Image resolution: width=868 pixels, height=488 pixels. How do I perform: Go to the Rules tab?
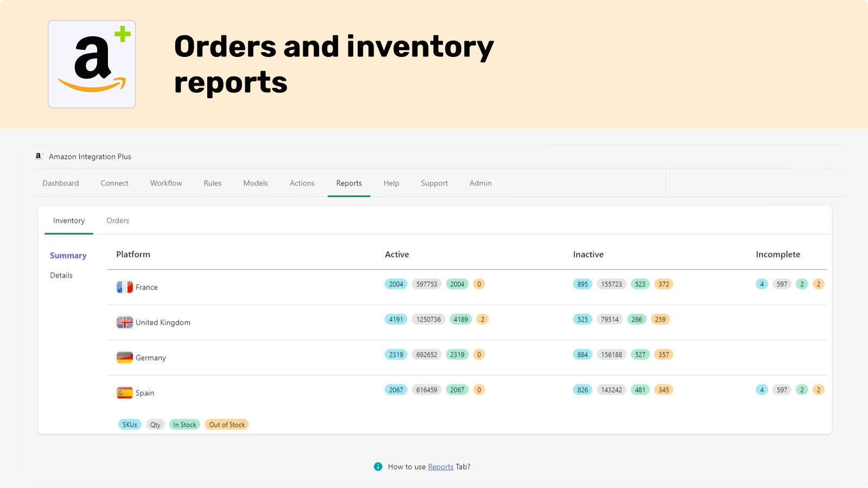pos(213,183)
